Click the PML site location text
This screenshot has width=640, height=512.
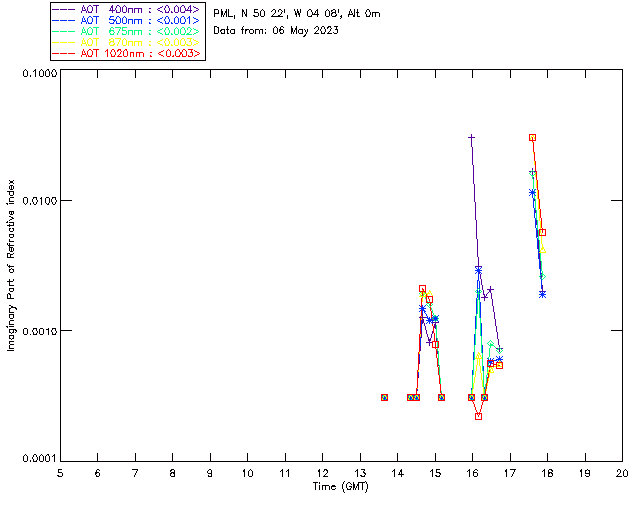[296, 14]
